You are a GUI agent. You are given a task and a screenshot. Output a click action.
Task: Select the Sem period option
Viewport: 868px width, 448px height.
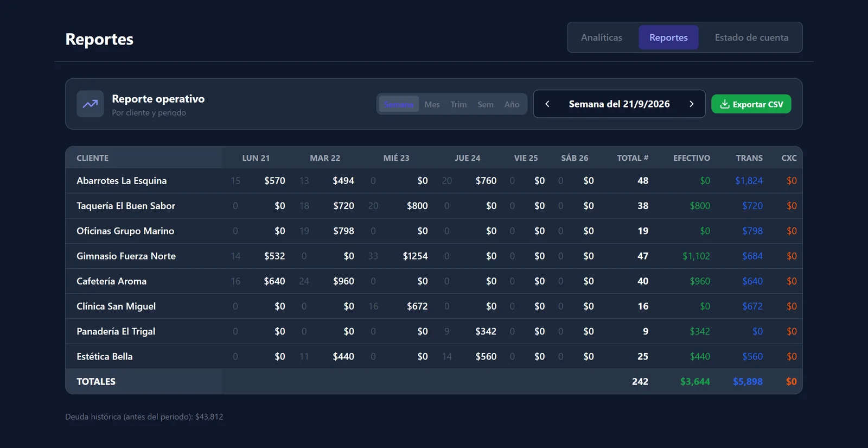coord(486,104)
